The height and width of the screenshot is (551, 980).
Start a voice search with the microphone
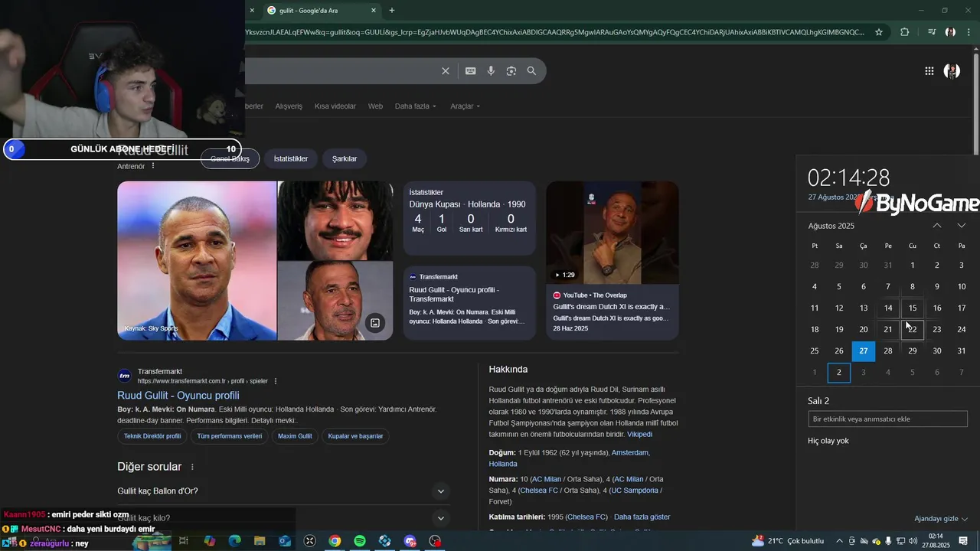coord(491,71)
